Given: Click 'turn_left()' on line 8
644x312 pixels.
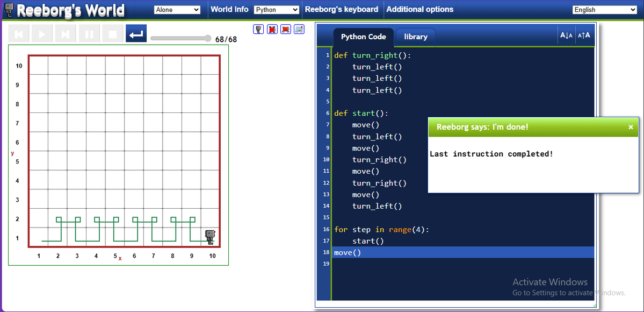Looking at the screenshot, I should [x=377, y=136].
